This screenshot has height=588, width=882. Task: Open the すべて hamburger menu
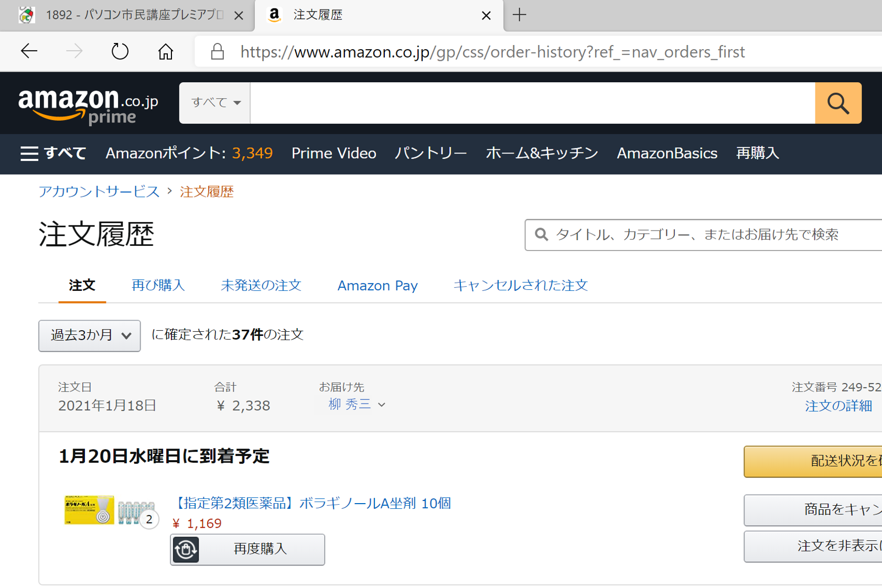click(x=53, y=153)
